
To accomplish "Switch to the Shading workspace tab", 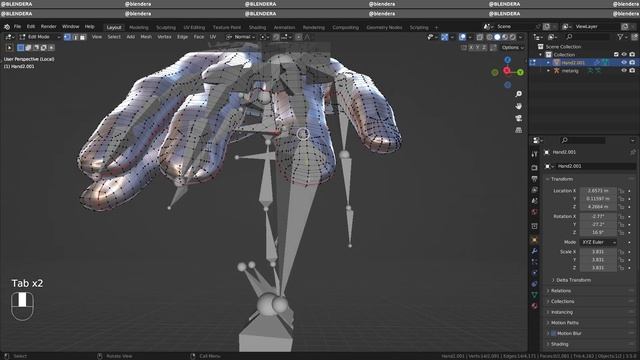I will (257, 27).
